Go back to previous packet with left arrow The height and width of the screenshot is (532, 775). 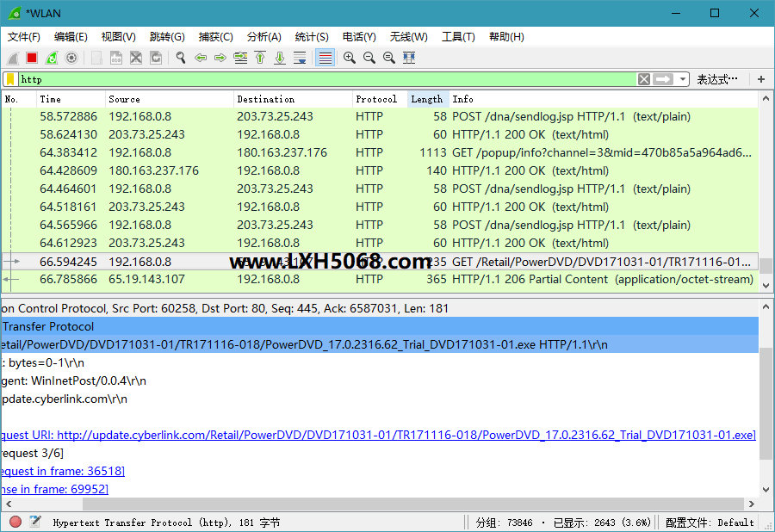[x=201, y=58]
